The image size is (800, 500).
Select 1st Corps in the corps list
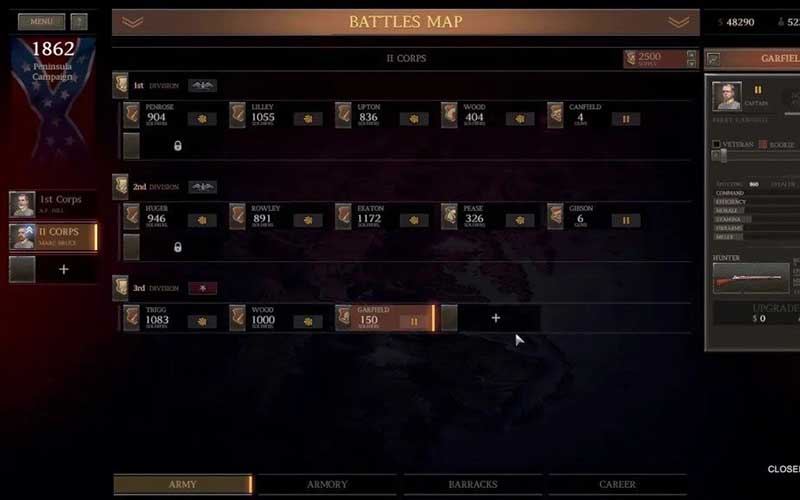53,204
